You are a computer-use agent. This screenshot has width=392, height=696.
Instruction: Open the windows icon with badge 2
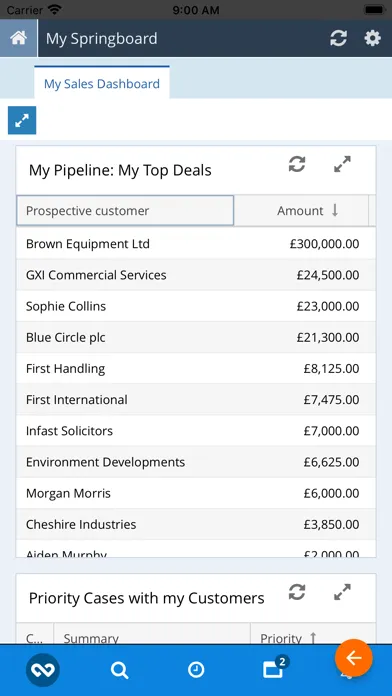(275, 668)
